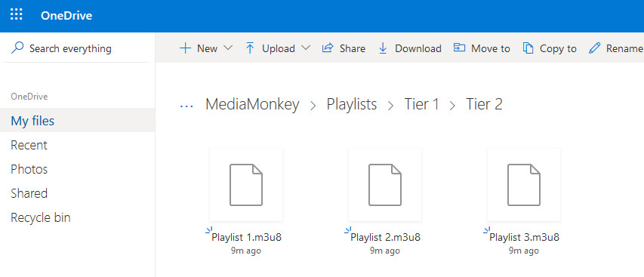
Task: Click the Upload arrow icon
Action: point(250,48)
